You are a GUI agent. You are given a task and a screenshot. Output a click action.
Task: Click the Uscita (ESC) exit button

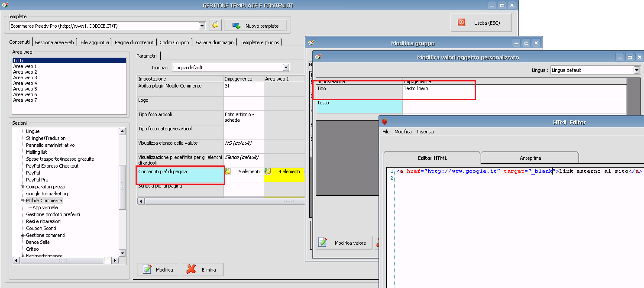481,23
